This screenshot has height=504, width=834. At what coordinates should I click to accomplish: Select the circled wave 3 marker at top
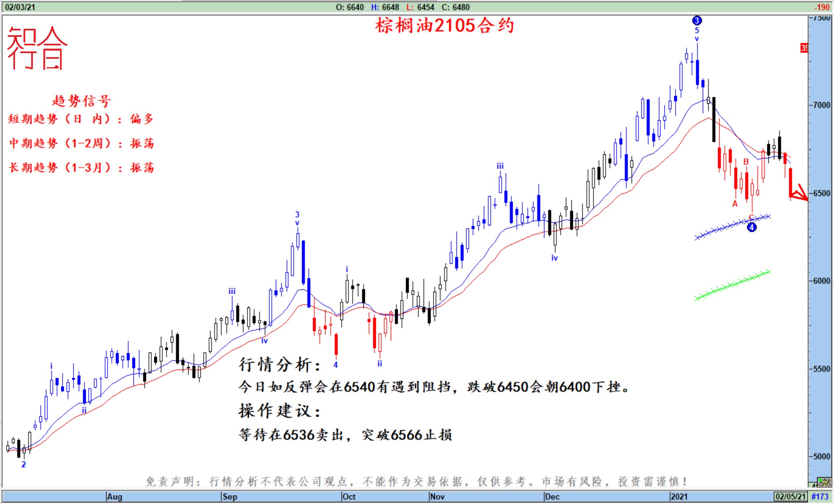(x=697, y=20)
